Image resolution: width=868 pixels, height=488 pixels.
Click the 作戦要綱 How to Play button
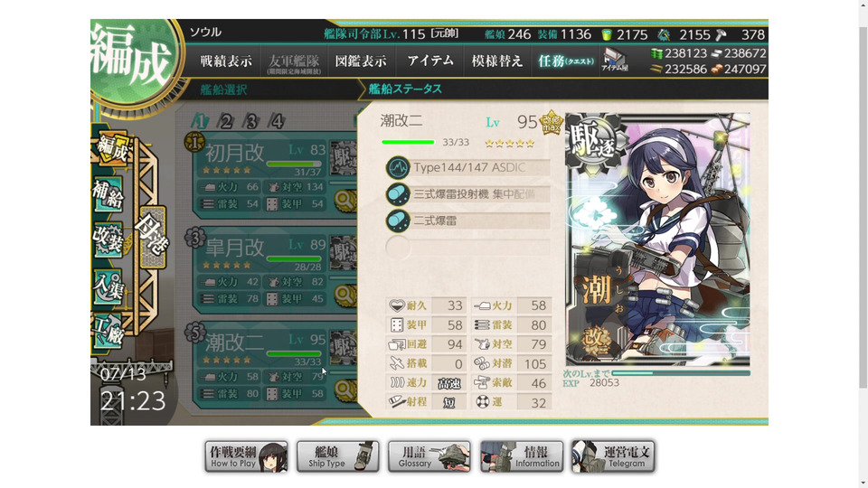click(246, 456)
